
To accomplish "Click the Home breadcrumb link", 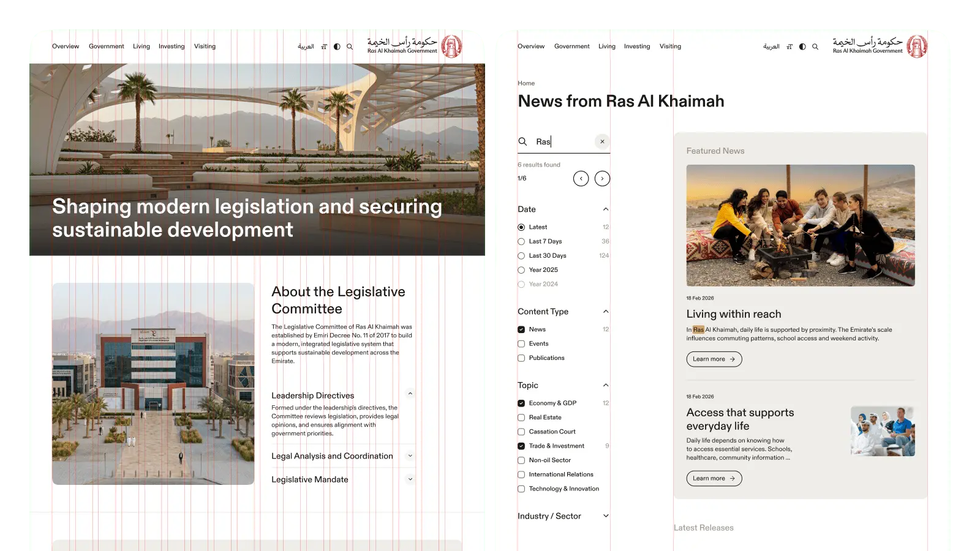I will tap(526, 83).
